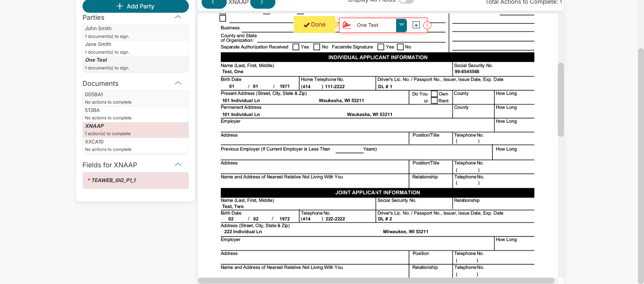Image resolution: width=644 pixels, height=284 pixels.
Task: Click joint address '222 Individual Ln'
Action: pyautogui.click(x=243, y=232)
